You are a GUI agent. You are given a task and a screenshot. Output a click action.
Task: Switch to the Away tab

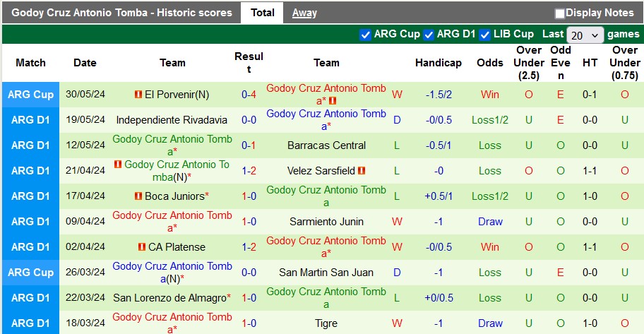(304, 13)
